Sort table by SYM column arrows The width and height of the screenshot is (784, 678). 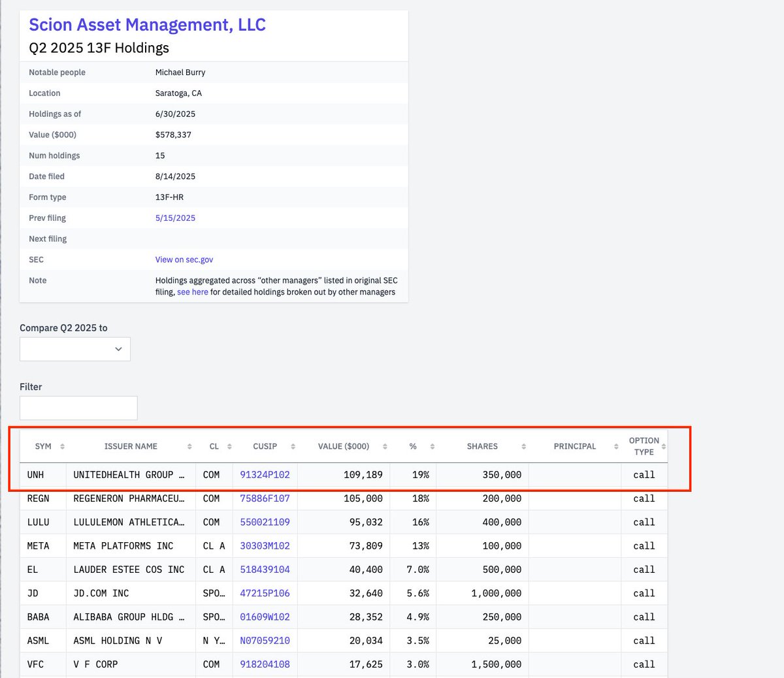tap(62, 446)
